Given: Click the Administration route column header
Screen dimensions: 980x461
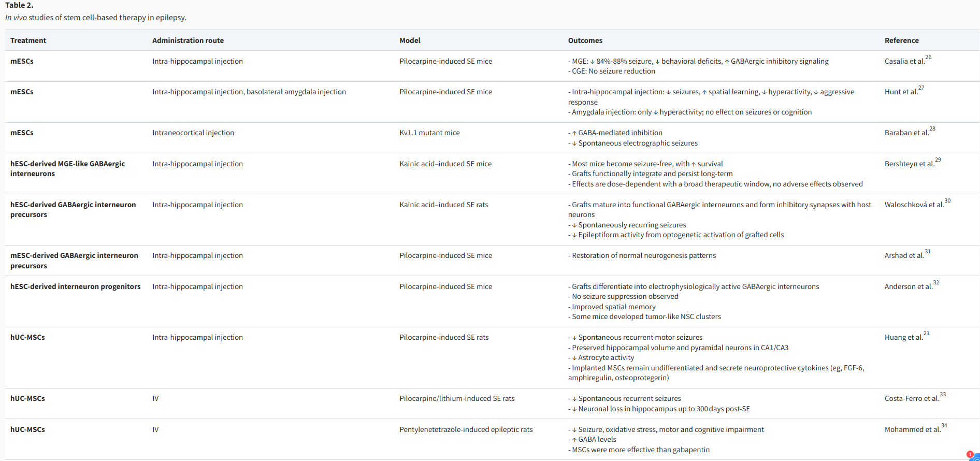Looking at the screenshot, I should coord(188,40).
